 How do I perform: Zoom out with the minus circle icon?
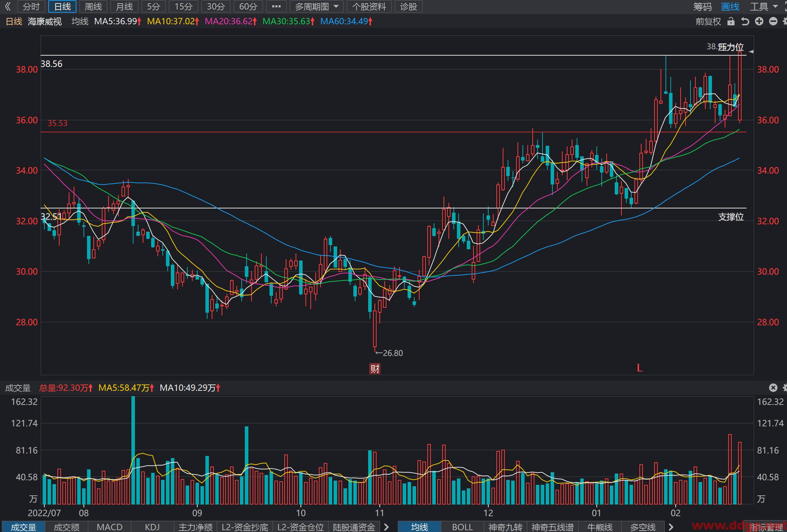[x=773, y=21]
